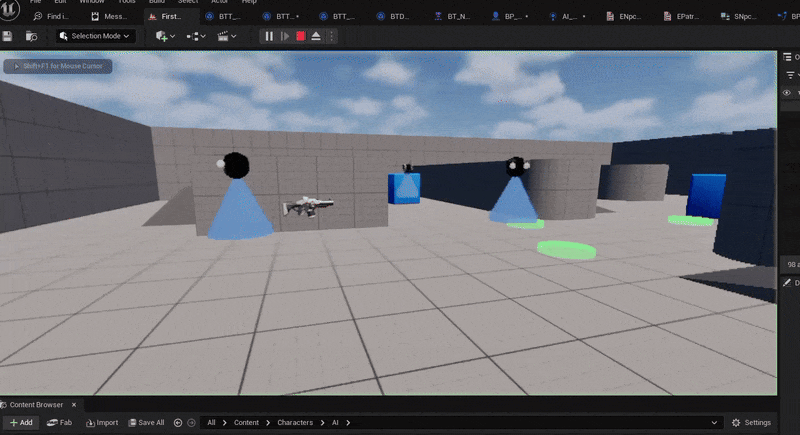Click the Details panel pencil icon
The height and width of the screenshot is (435, 800).
[x=787, y=283]
